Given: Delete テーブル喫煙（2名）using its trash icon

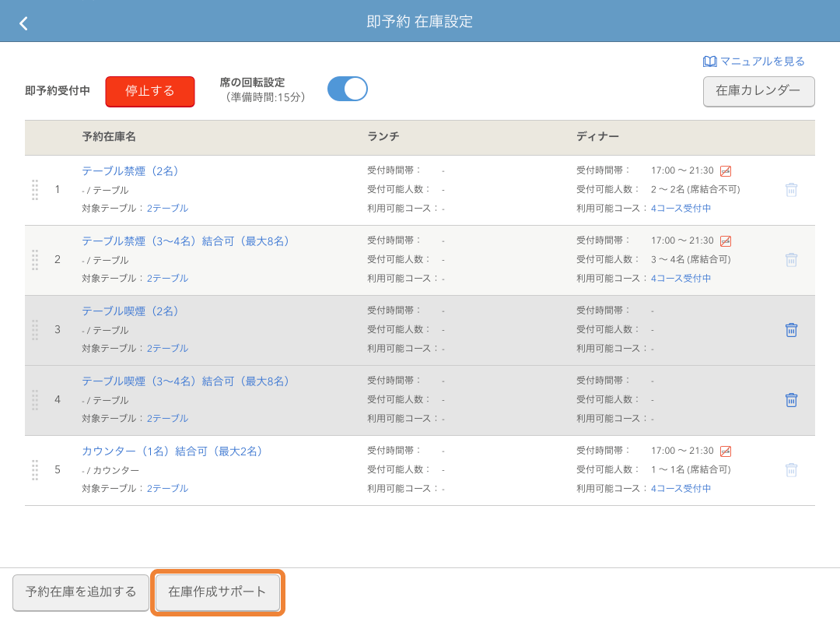Looking at the screenshot, I should 792,329.
